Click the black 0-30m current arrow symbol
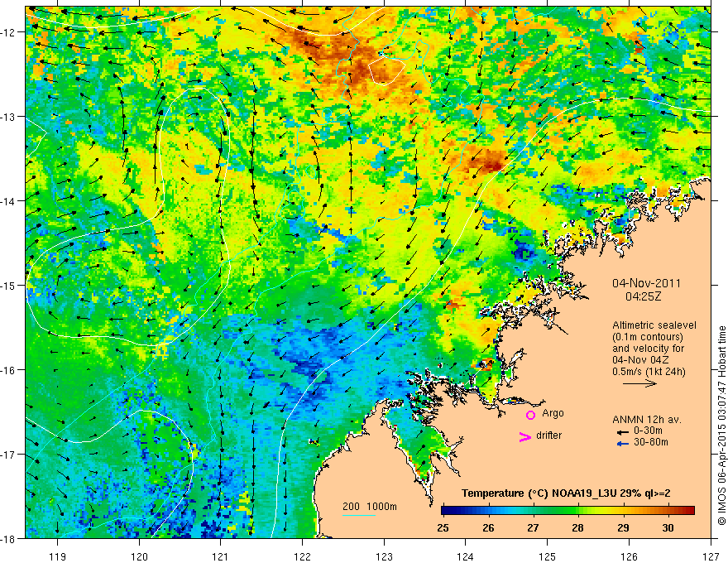 coord(623,431)
